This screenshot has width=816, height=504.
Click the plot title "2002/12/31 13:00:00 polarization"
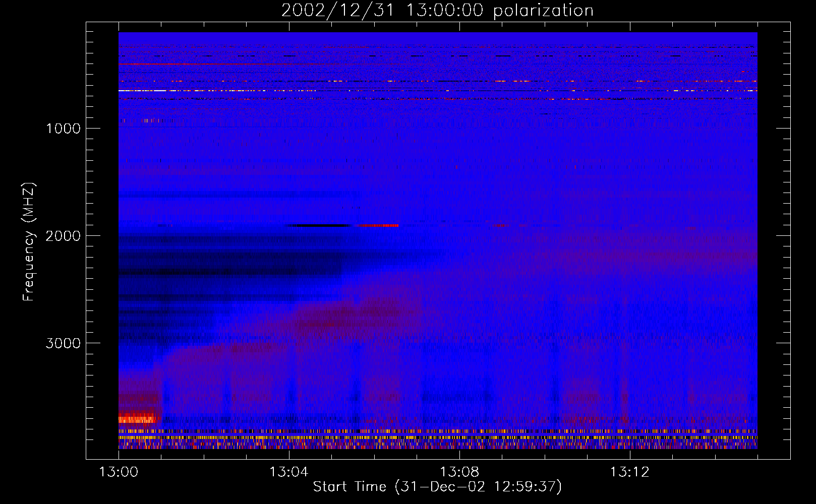(x=437, y=10)
